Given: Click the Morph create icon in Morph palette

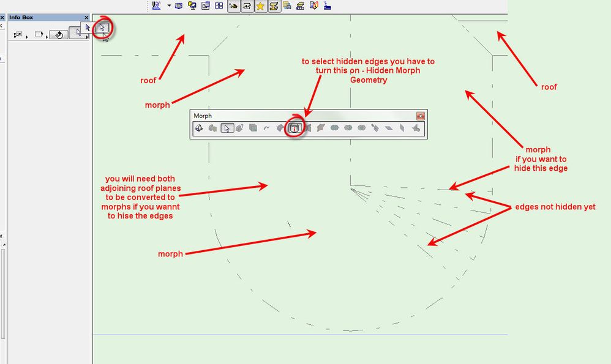Looking at the screenshot, I should pyautogui.click(x=199, y=128).
